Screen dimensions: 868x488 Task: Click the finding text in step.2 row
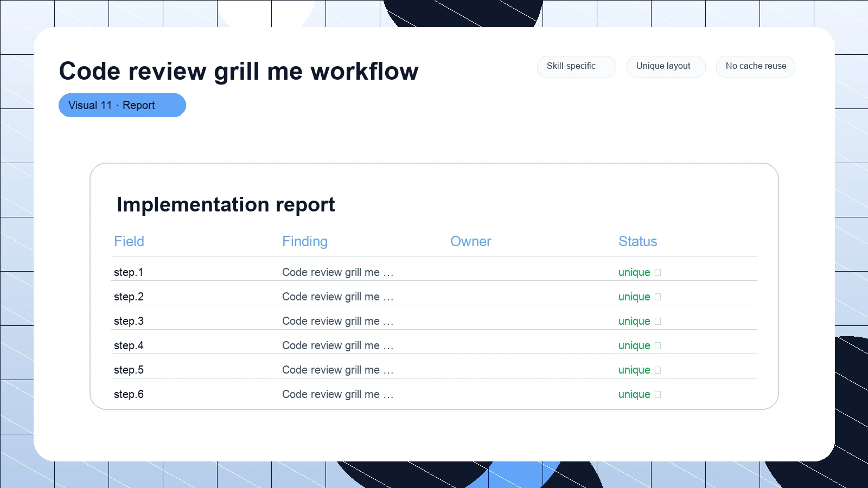click(337, 297)
